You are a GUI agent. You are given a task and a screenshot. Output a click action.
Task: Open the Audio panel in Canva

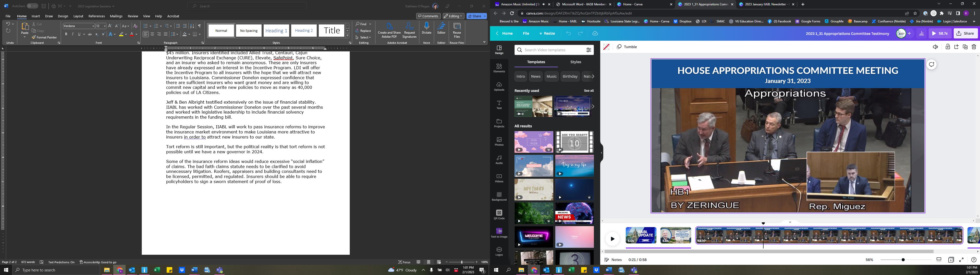click(x=499, y=159)
